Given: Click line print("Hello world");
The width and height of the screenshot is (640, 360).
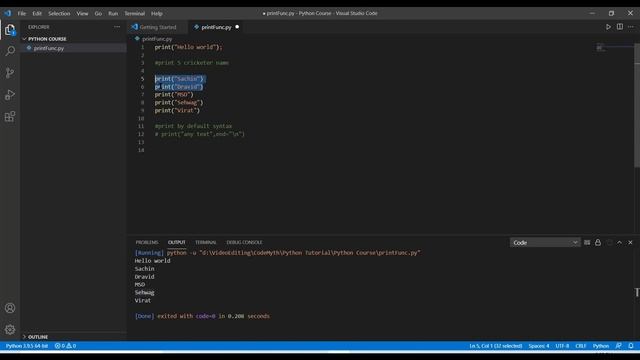Looking at the screenshot, I should coord(189,47).
